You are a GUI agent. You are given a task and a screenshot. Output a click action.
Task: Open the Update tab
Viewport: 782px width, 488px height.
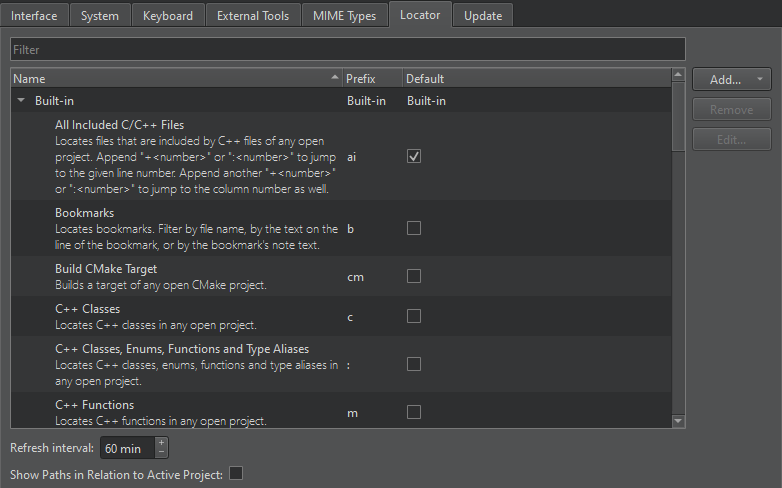click(x=483, y=16)
